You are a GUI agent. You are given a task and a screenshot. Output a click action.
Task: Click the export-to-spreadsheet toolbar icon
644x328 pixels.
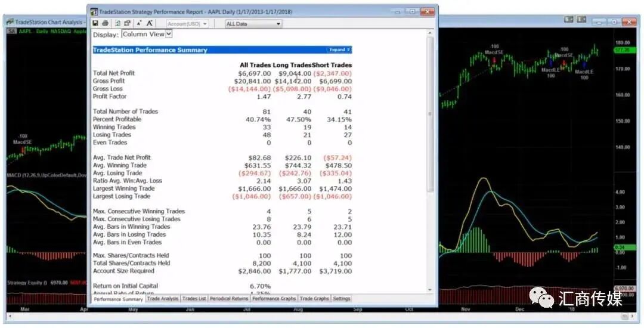pyautogui.click(x=118, y=24)
